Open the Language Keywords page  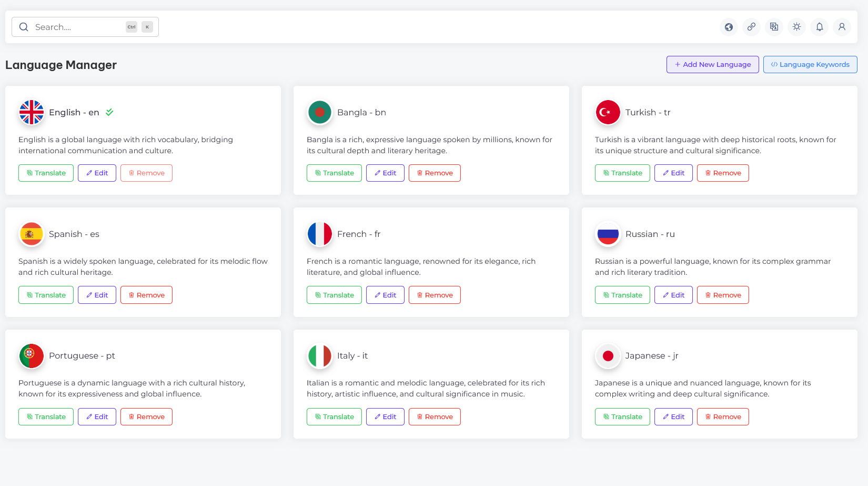pos(810,64)
